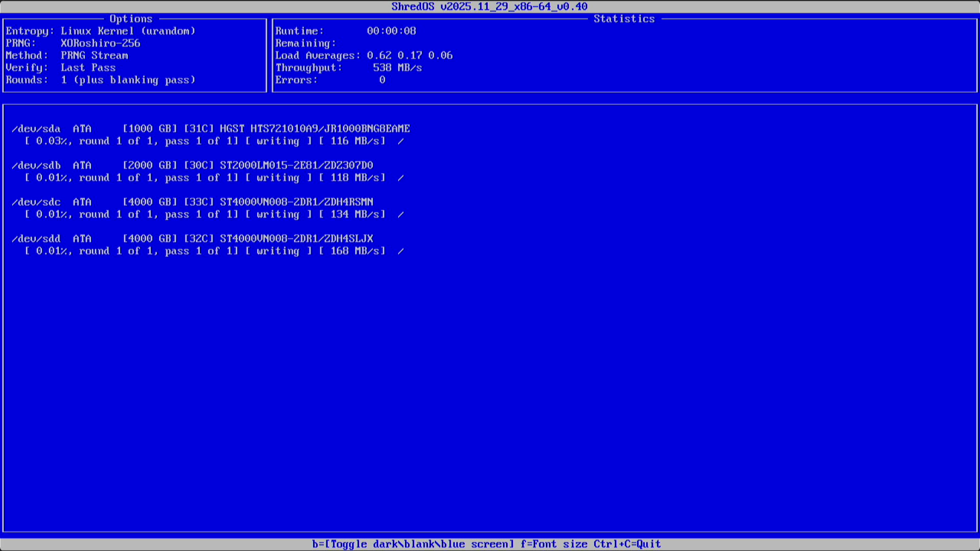Click the Ctrl+C=Quit hint
This screenshot has height=551, width=980.
click(x=627, y=544)
